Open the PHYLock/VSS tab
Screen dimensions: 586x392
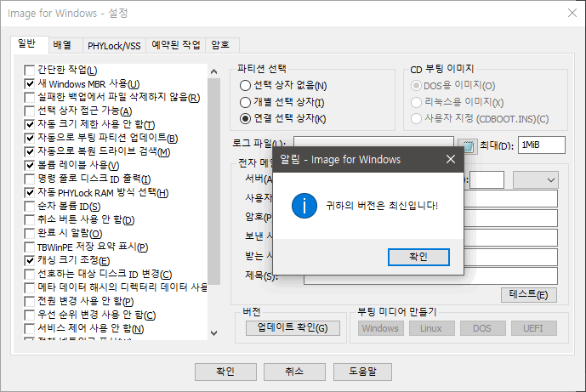114,46
